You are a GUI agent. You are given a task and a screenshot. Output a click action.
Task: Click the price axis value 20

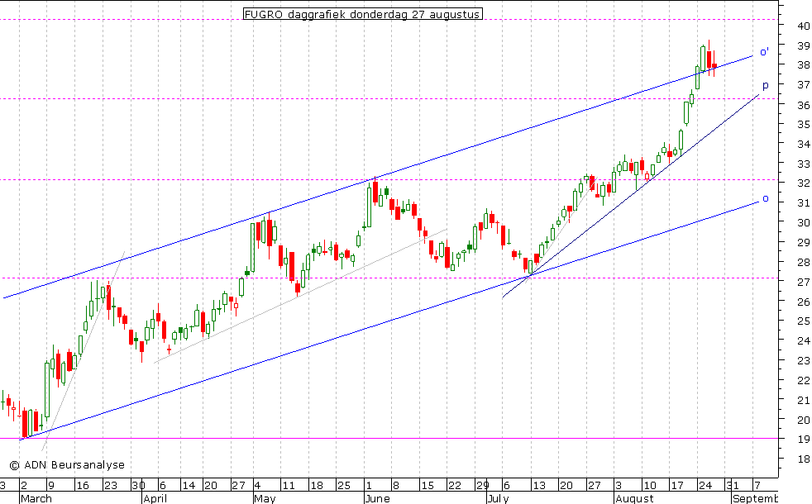[803, 421]
